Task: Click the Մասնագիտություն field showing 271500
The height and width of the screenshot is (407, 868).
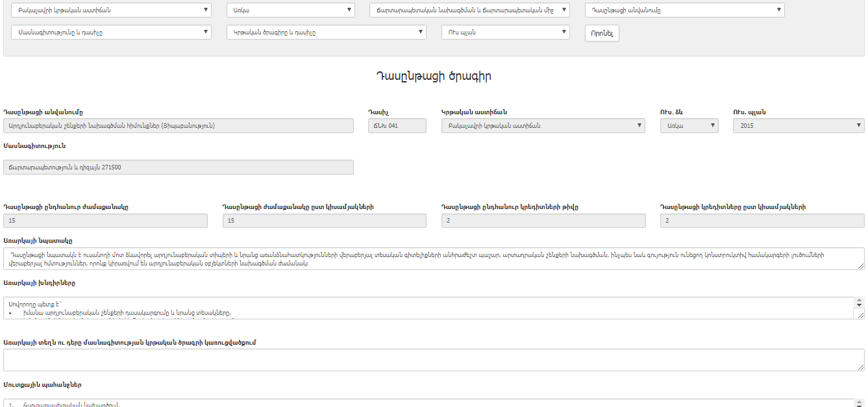Action: click(179, 167)
